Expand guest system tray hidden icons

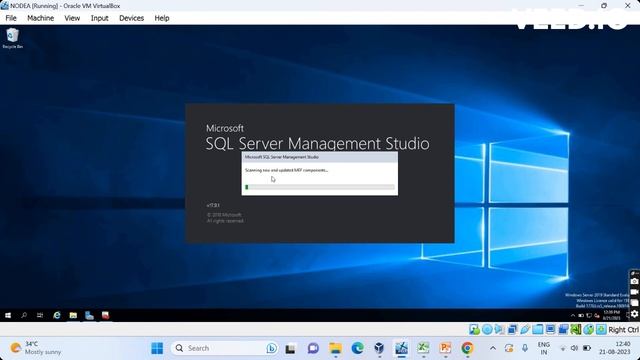573,315
